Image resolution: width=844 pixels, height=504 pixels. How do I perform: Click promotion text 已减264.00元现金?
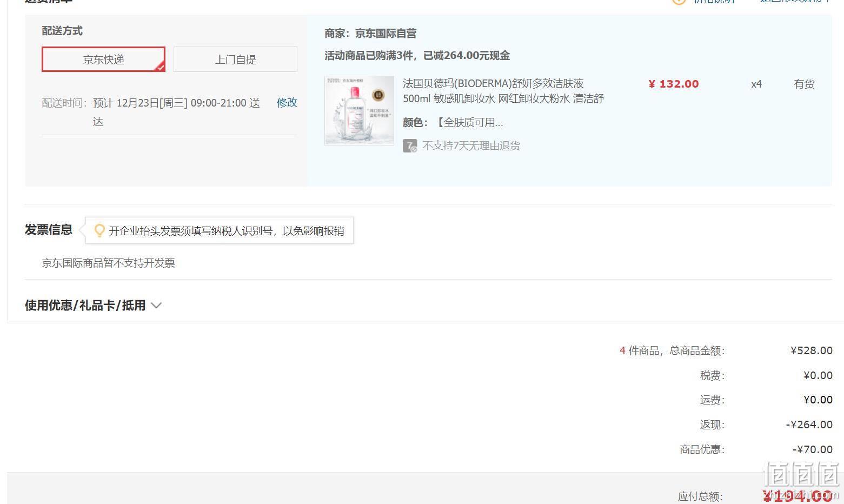tap(467, 55)
